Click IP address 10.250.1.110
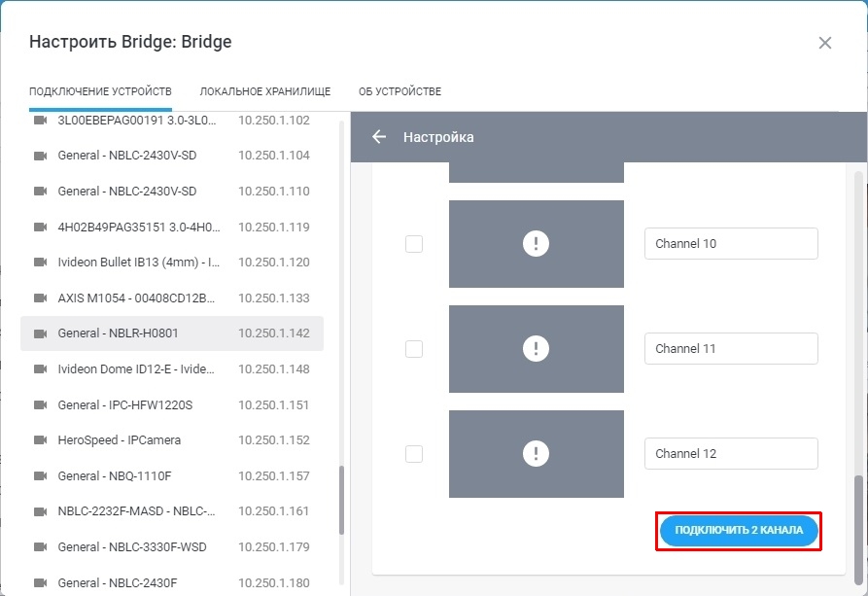This screenshot has height=596, width=868. click(x=274, y=192)
